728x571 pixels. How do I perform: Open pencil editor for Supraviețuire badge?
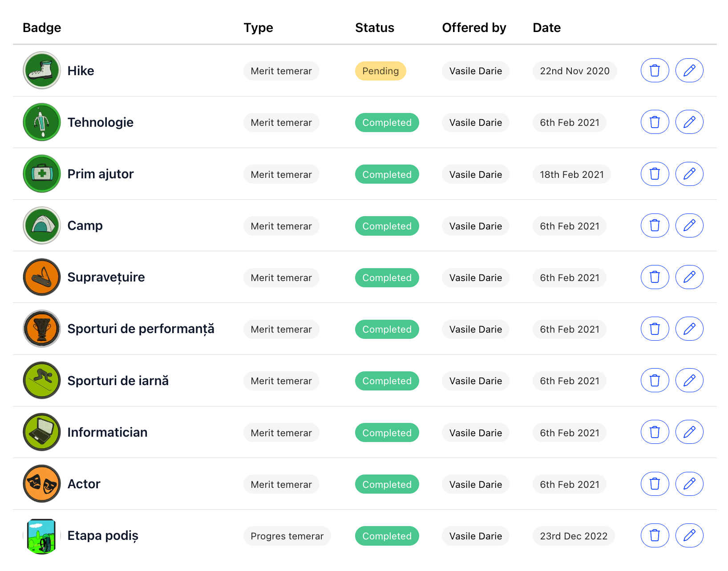point(689,277)
